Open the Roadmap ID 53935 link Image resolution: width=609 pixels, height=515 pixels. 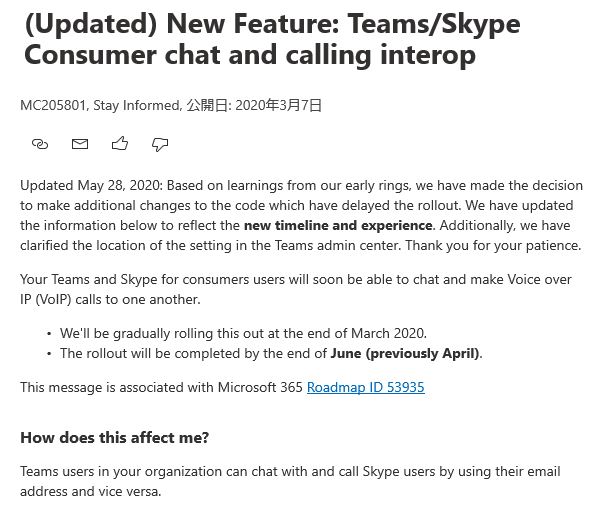[365, 387]
